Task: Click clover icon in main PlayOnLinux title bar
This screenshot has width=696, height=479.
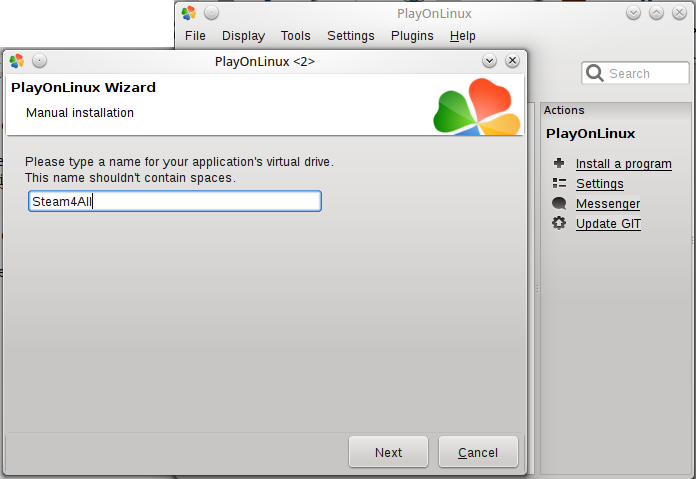Action: 189,13
